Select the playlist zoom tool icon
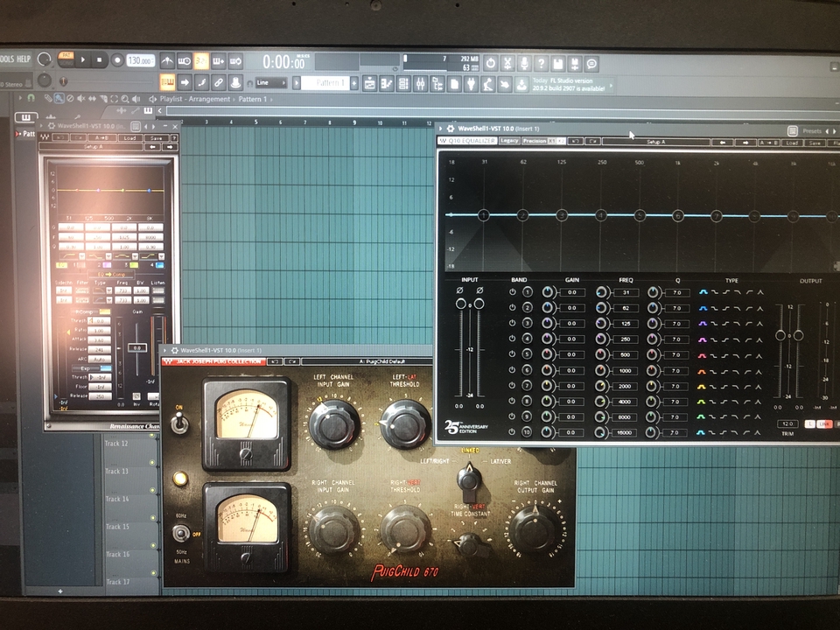Viewport: 840px width, 630px height. pyautogui.click(x=124, y=99)
